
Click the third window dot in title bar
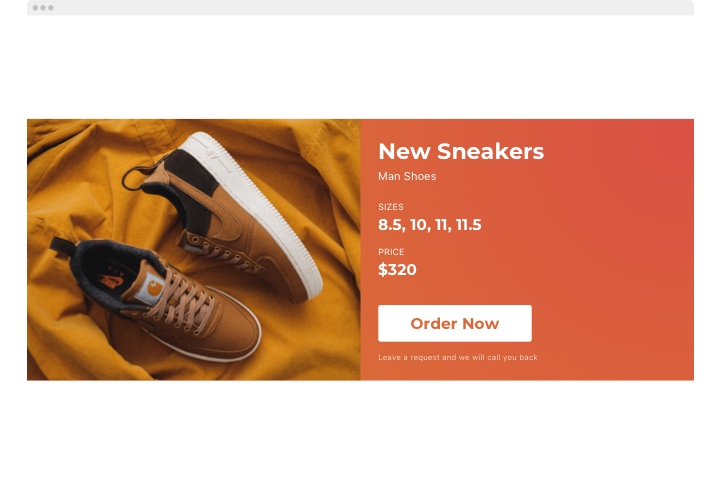tap(51, 8)
